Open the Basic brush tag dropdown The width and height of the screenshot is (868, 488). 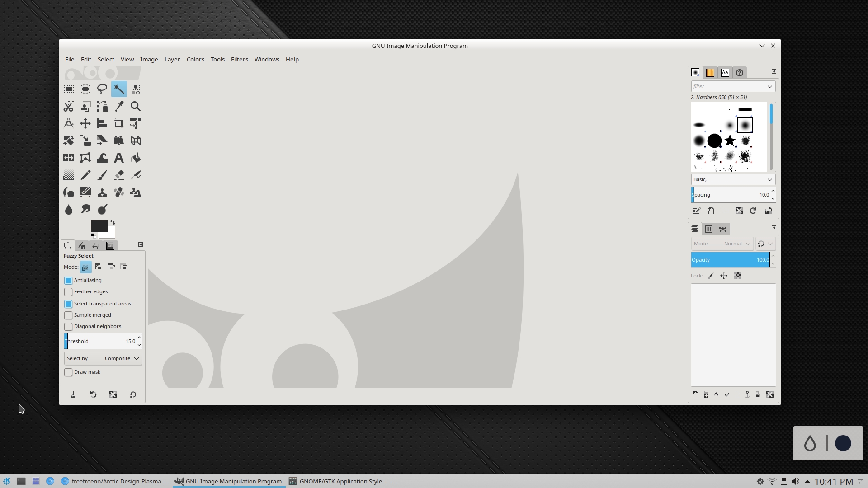733,179
